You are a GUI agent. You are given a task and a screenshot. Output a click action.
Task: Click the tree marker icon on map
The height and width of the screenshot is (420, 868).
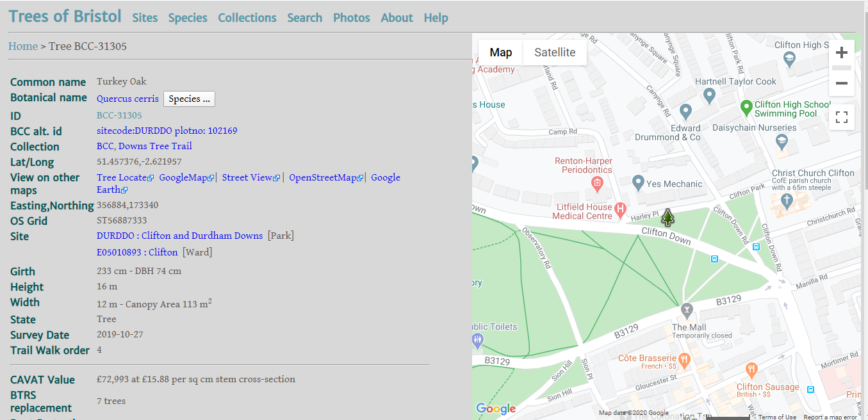[668, 218]
